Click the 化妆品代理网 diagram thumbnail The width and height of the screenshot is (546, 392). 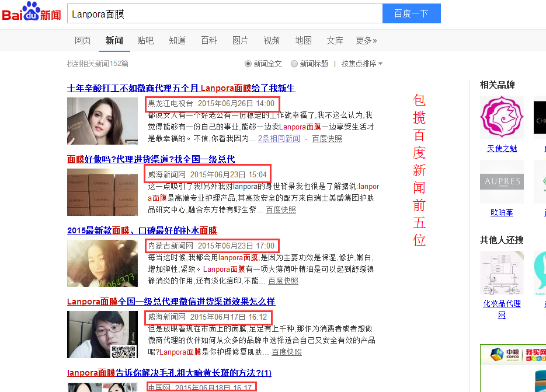[502, 272]
